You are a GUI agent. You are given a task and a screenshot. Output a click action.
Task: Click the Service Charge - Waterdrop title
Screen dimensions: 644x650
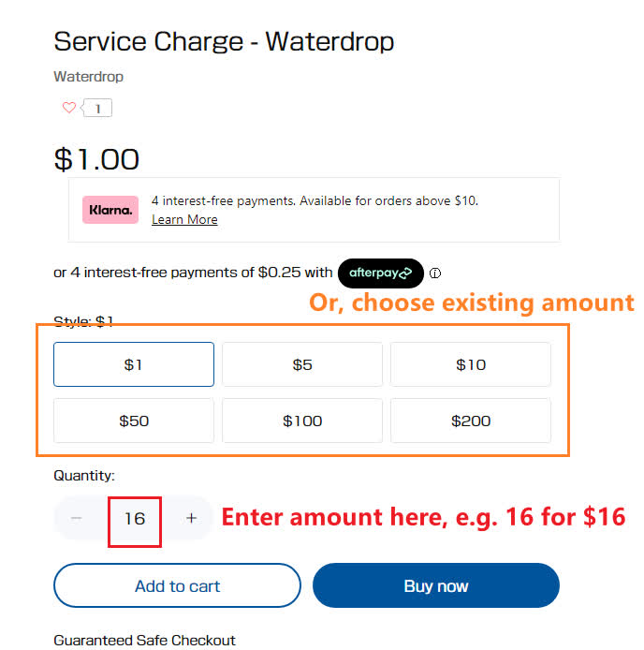point(224,41)
